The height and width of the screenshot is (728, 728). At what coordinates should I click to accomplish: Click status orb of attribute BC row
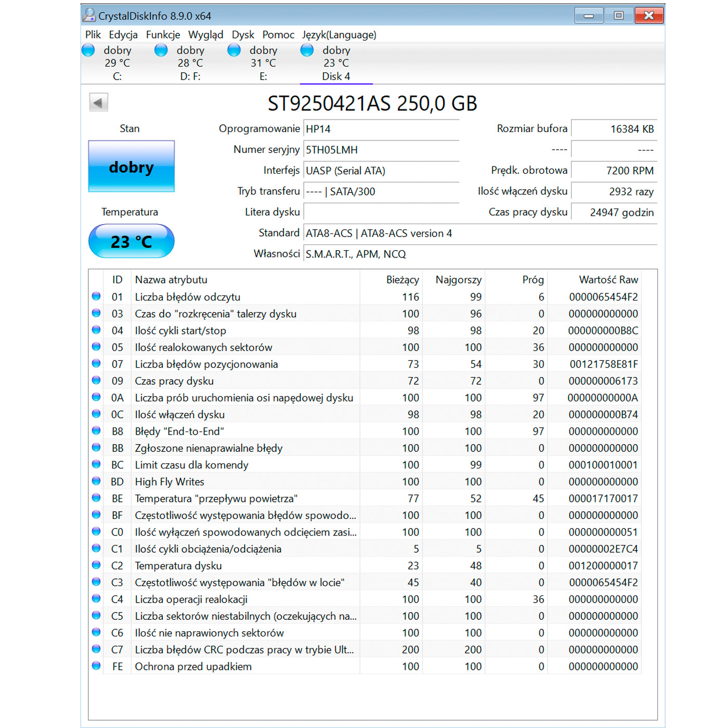(x=96, y=464)
